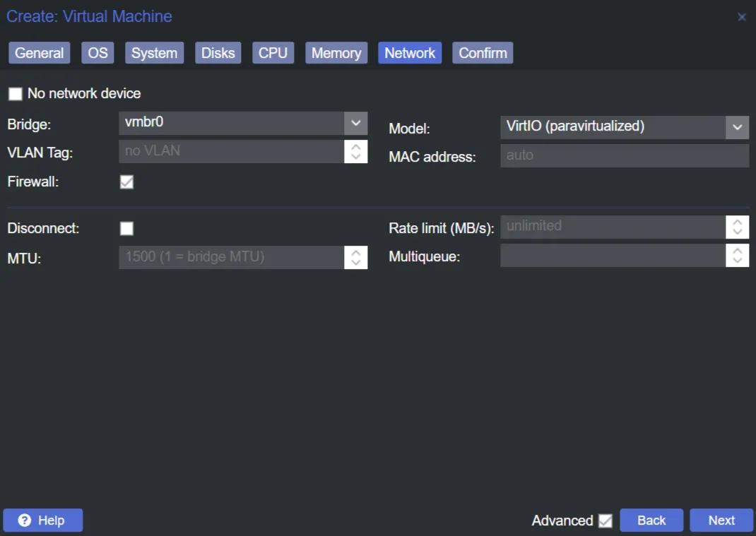756x536 pixels.
Task: Enable the No network device checkbox
Action: click(x=15, y=94)
